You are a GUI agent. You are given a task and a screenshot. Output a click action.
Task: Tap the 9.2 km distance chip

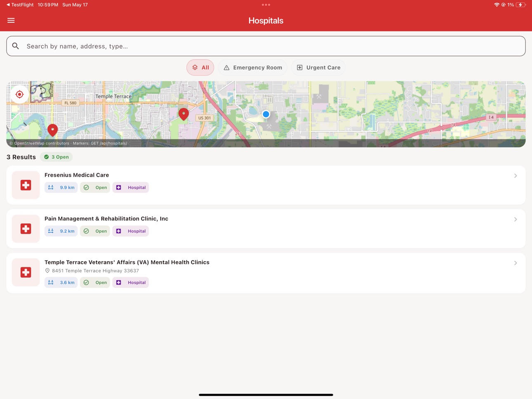click(x=61, y=231)
